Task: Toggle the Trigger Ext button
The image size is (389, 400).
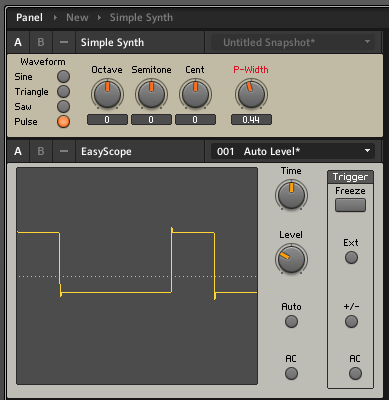Action: click(x=351, y=258)
